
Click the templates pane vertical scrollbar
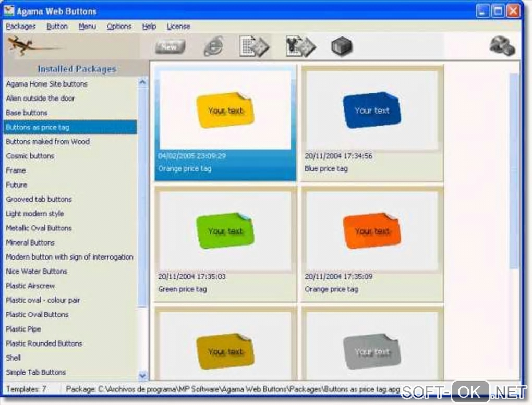[514, 171]
